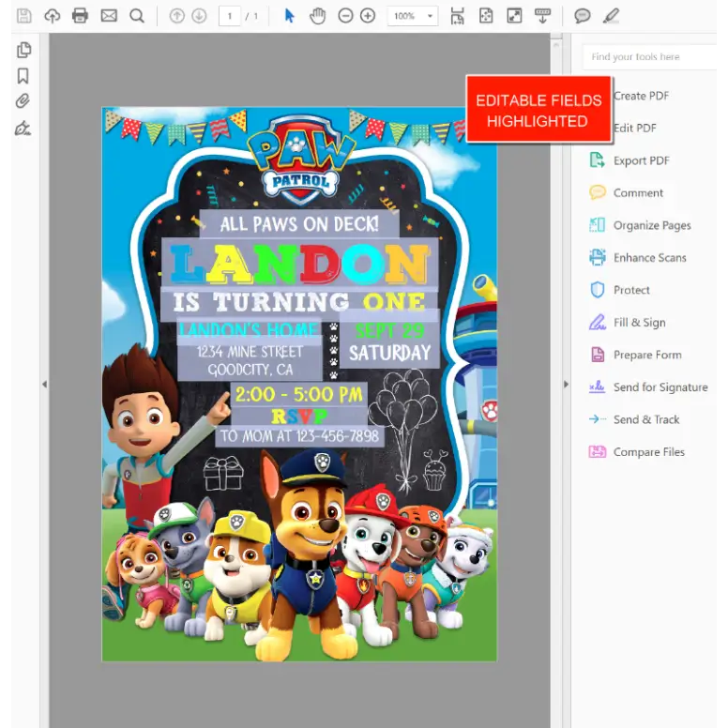Viewport: 728px width, 728px height.
Task: Click the page number field
Action: (229, 16)
